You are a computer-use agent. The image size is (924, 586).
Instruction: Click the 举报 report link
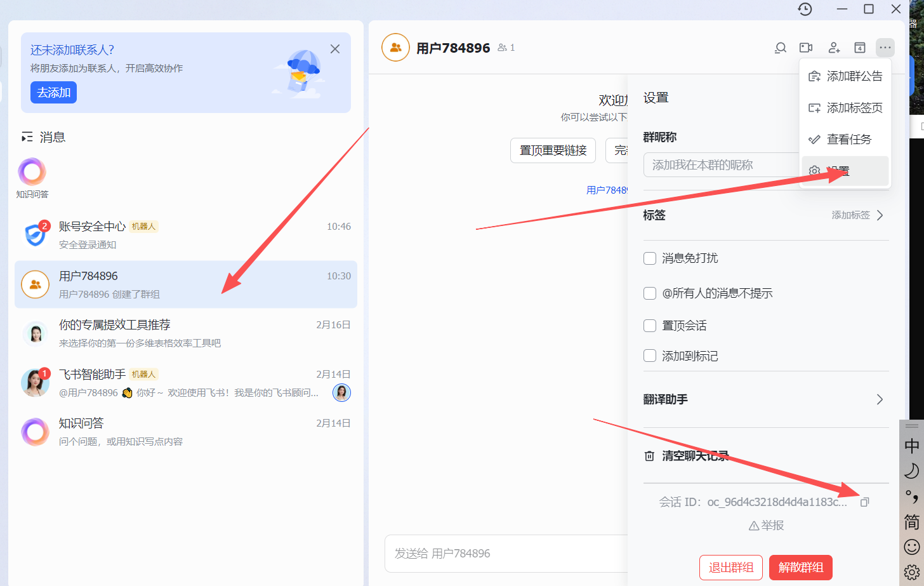pyautogui.click(x=767, y=526)
